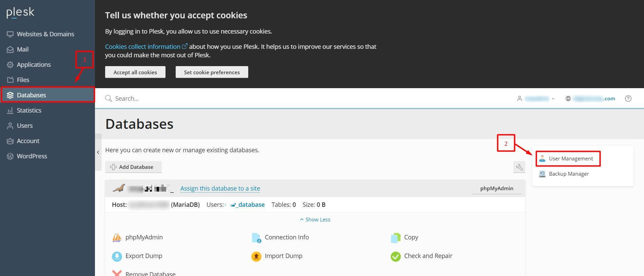The height and width of the screenshot is (276, 644).
Task: Follow the Cookies collect information link
Action: coord(143,46)
